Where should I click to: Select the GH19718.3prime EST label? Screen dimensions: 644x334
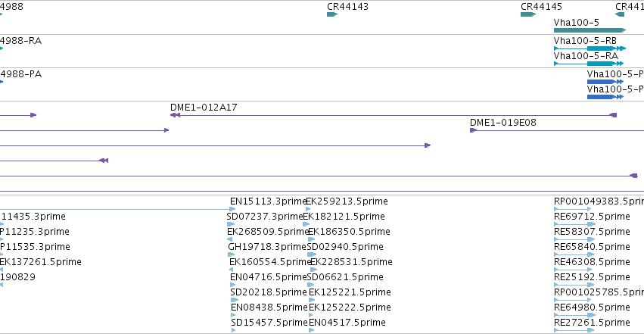[x=267, y=247]
